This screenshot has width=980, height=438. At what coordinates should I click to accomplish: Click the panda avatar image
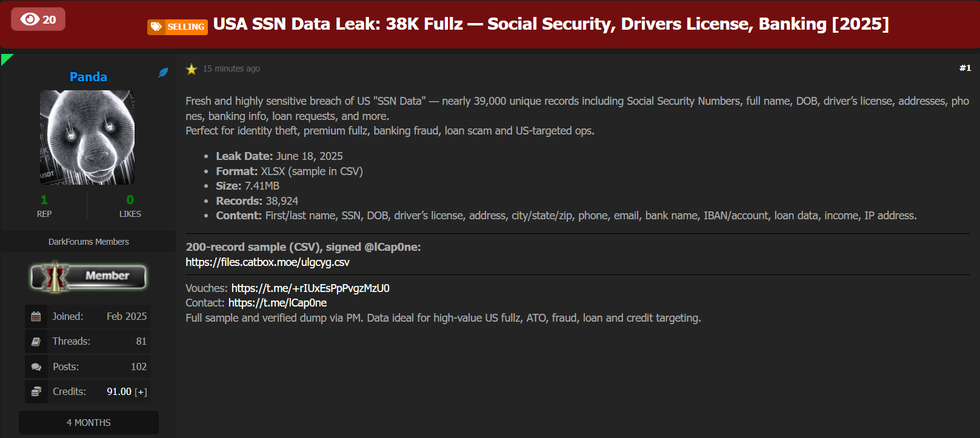(x=87, y=138)
